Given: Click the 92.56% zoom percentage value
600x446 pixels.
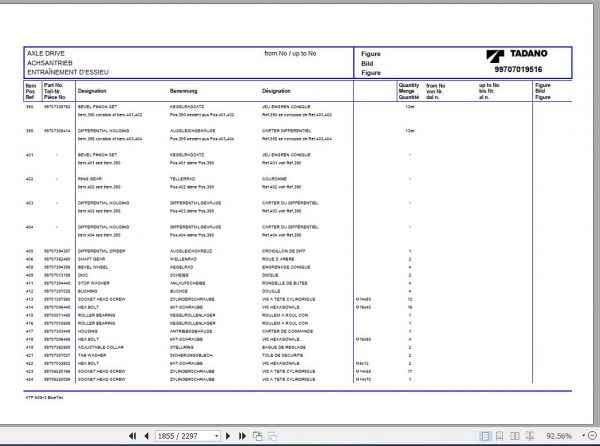Looking at the screenshot, I should pos(559,436).
